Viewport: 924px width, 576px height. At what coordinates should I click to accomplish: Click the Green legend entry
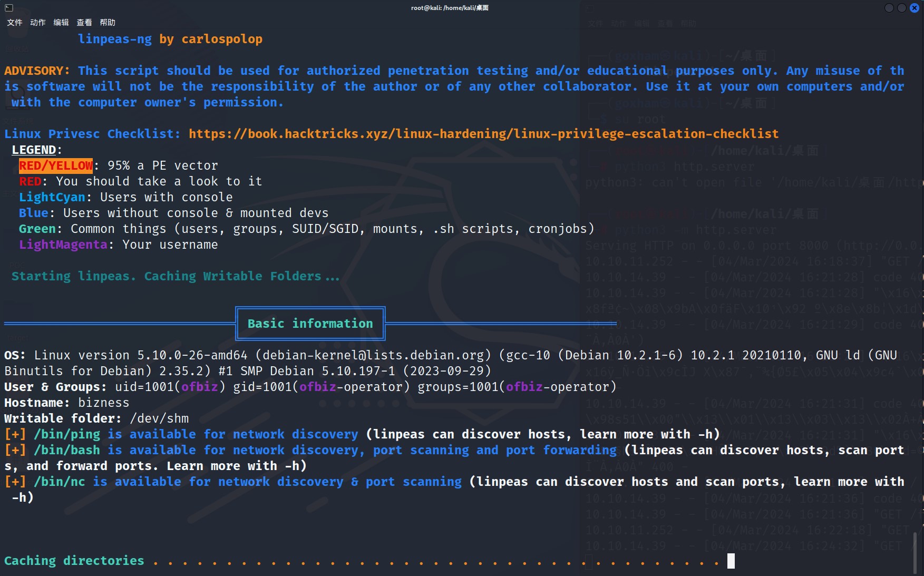click(37, 229)
